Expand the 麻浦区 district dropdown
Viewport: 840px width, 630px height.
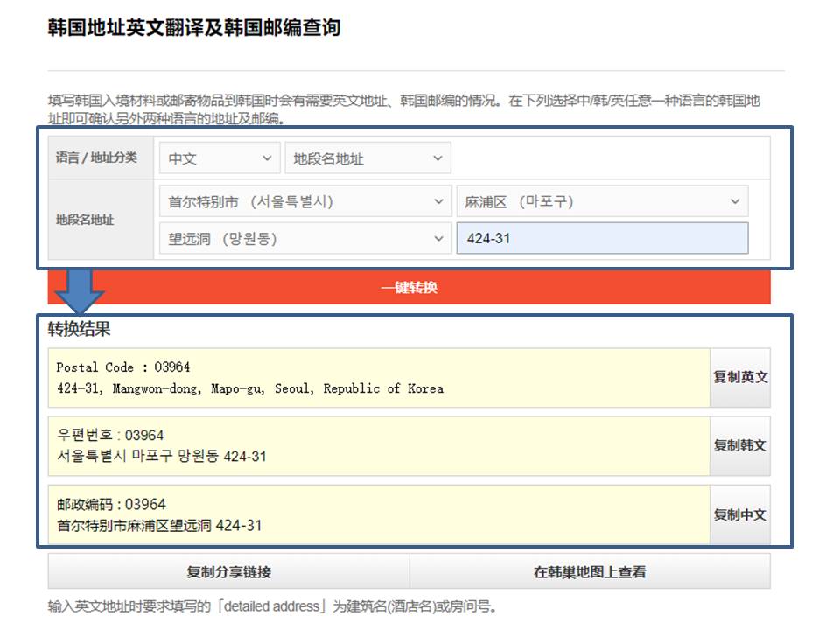click(602, 201)
